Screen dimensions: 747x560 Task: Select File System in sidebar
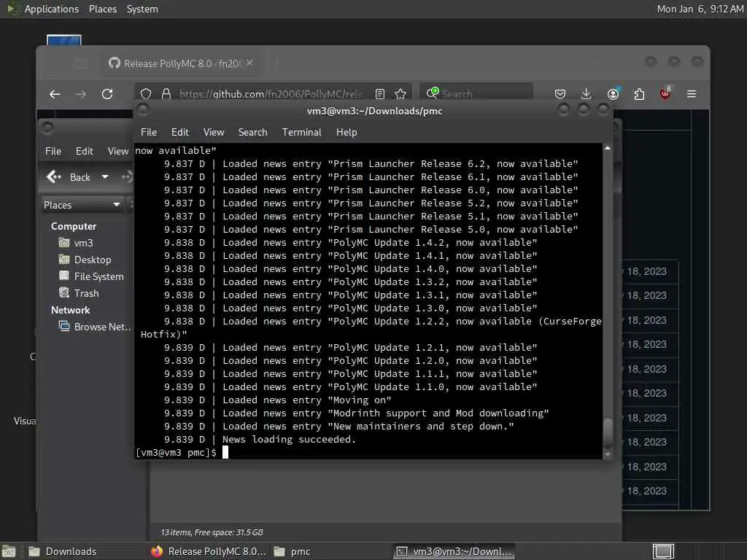(x=91, y=276)
